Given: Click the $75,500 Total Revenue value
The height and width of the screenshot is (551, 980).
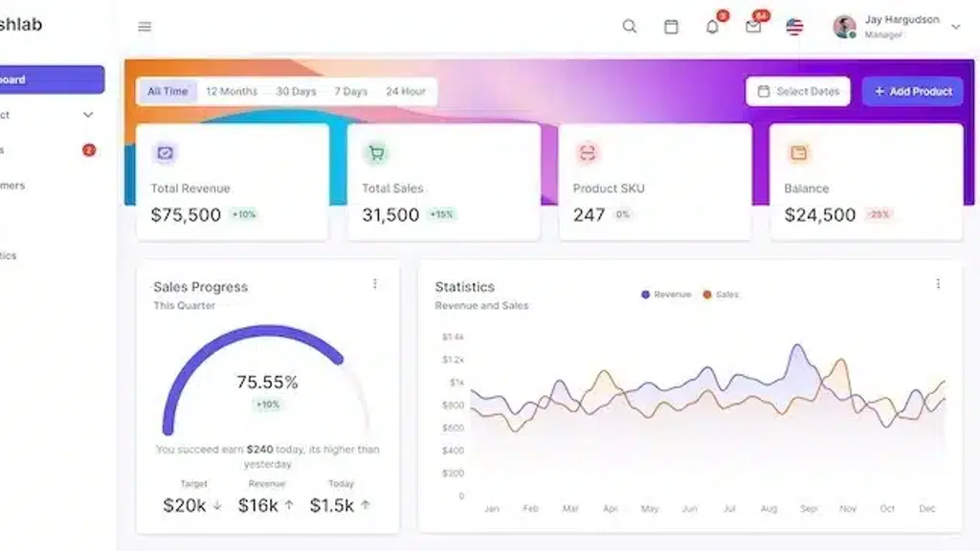Looking at the screenshot, I should 186,215.
